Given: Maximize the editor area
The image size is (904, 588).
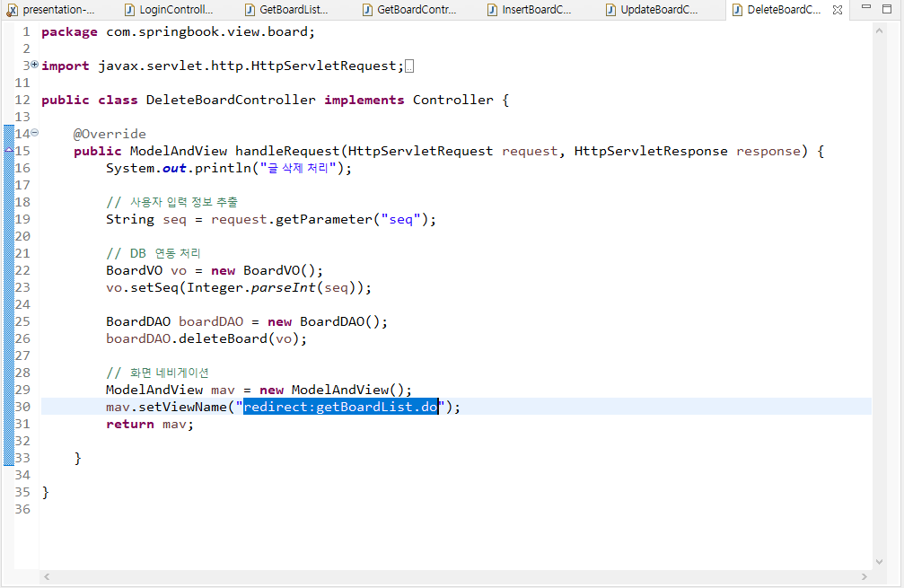Looking at the screenshot, I should coord(887,8).
